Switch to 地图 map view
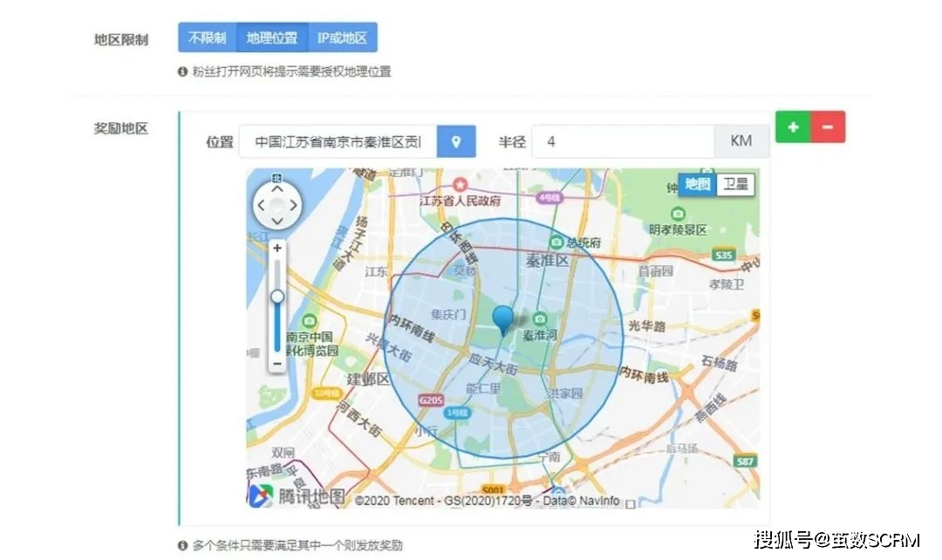The image size is (942, 560). click(x=697, y=185)
